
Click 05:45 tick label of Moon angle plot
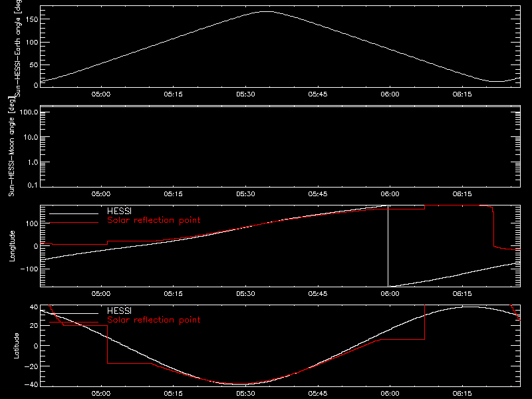(318, 194)
